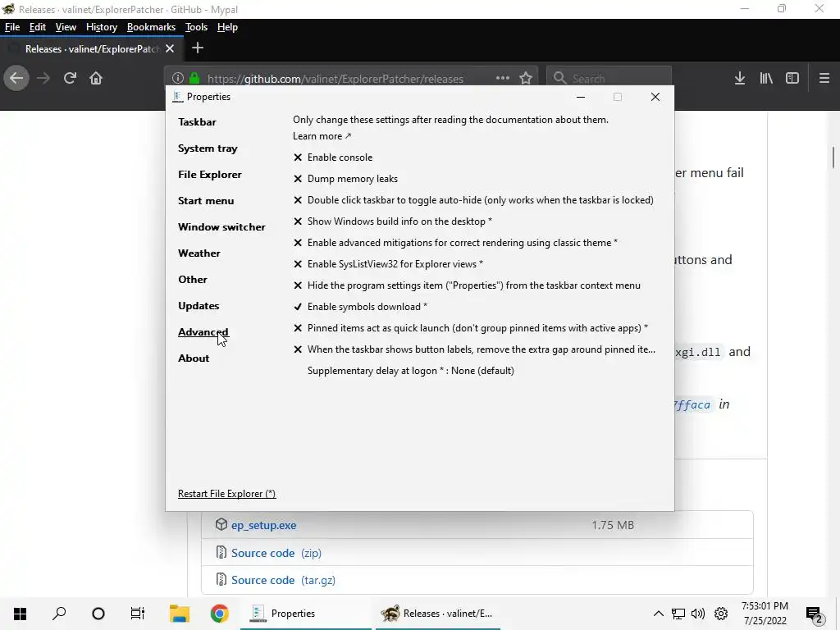Image resolution: width=840 pixels, height=630 pixels.
Task: Select System tray section in Properties
Action: pos(208,148)
